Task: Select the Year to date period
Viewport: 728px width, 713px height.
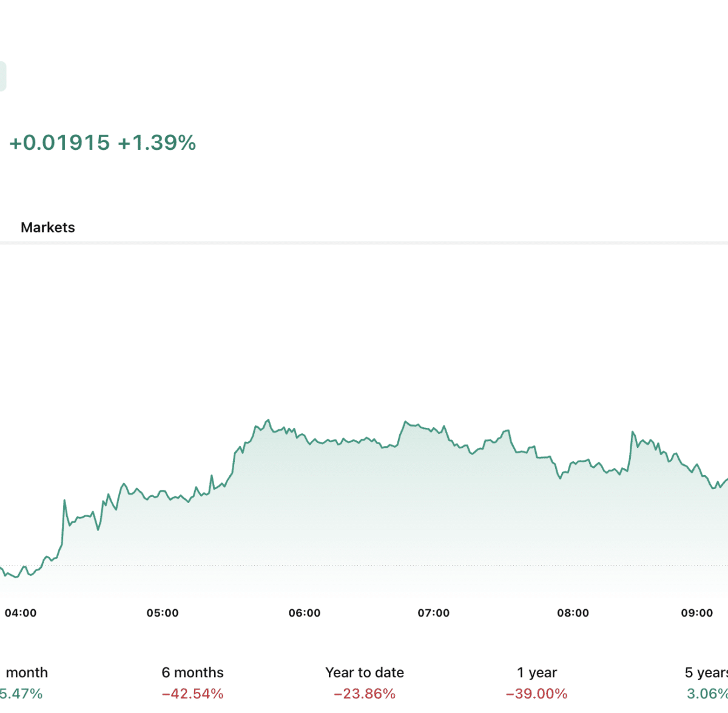Action: (x=365, y=672)
